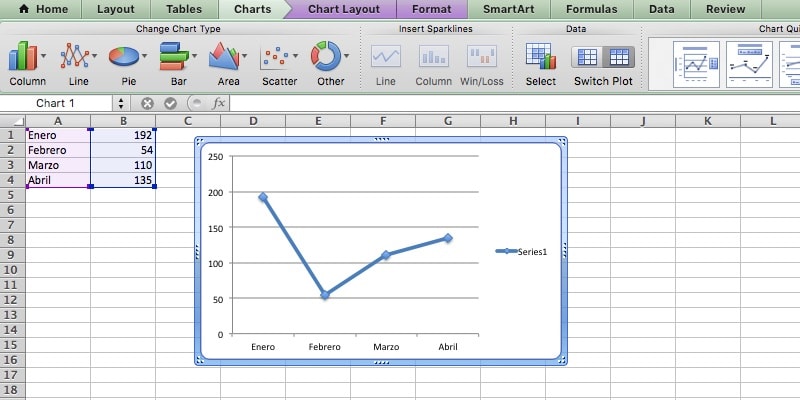Expand the Name Box dropdown stepper

(x=121, y=103)
